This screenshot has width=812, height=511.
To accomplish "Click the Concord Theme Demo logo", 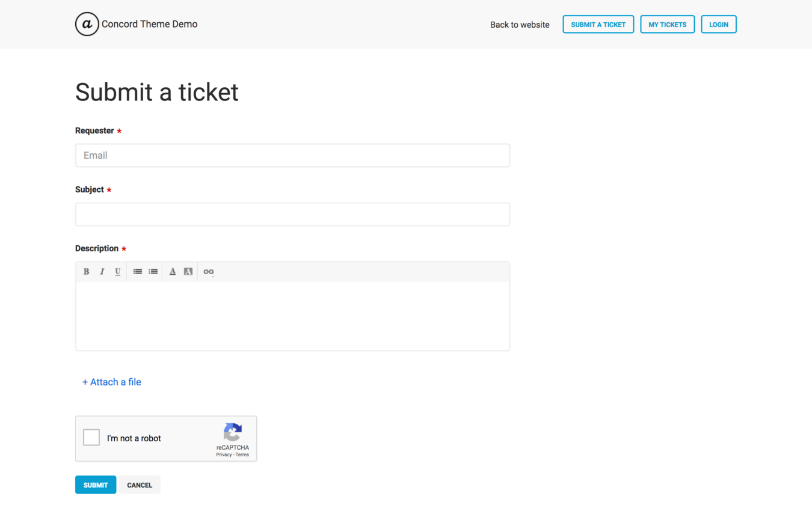I will point(87,24).
